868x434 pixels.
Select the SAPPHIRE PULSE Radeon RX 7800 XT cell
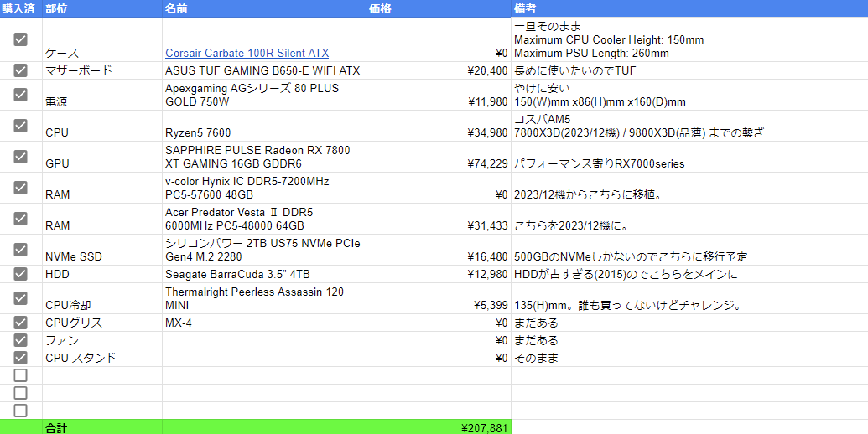click(x=264, y=157)
